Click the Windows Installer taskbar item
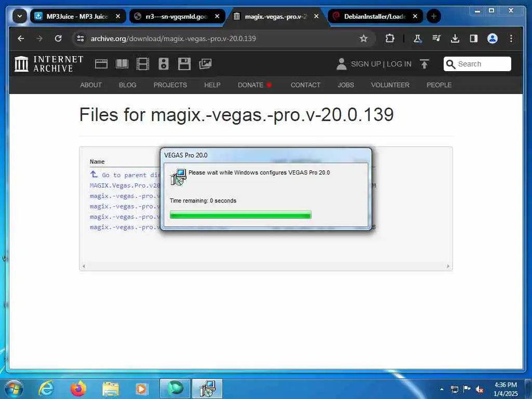 [207, 389]
